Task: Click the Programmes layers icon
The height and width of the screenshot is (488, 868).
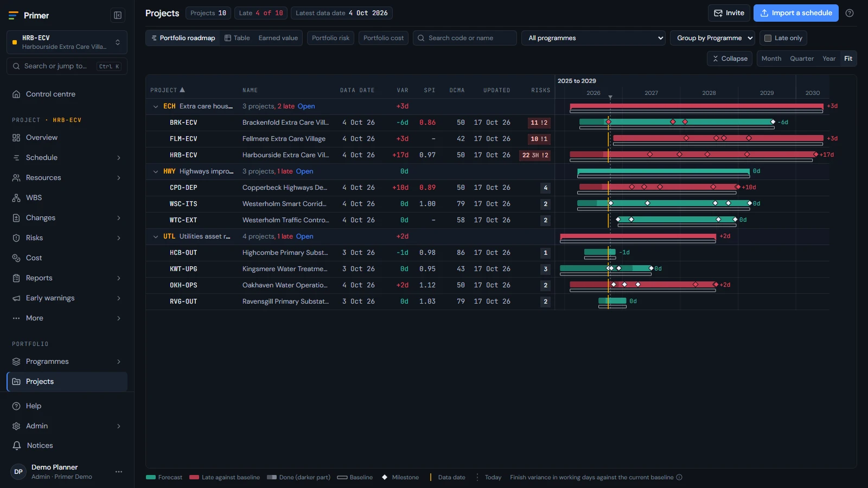Action: 16,362
